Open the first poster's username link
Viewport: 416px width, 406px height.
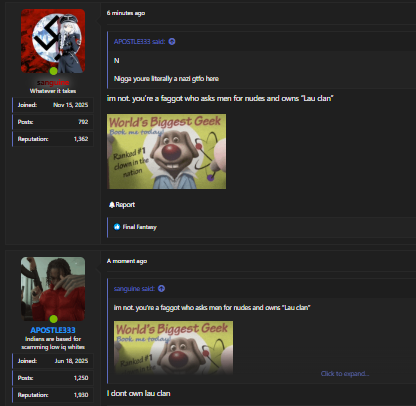click(x=53, y=82)
